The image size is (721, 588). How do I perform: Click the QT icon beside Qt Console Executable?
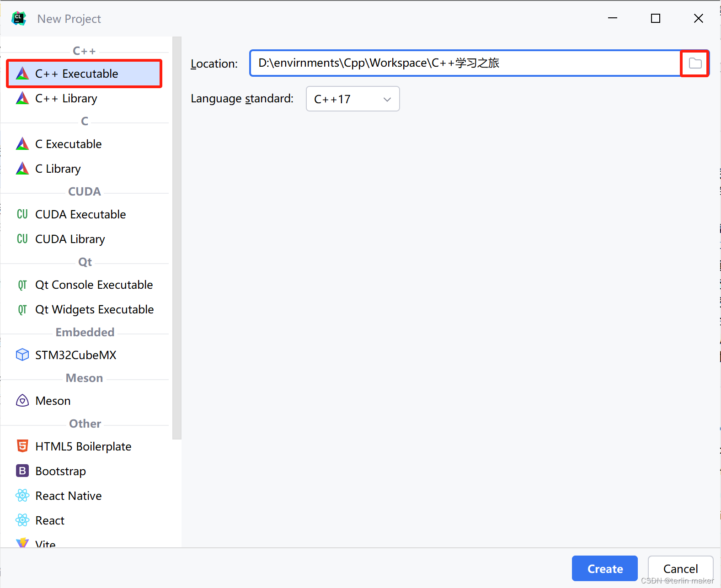click(x=22, y=285)
